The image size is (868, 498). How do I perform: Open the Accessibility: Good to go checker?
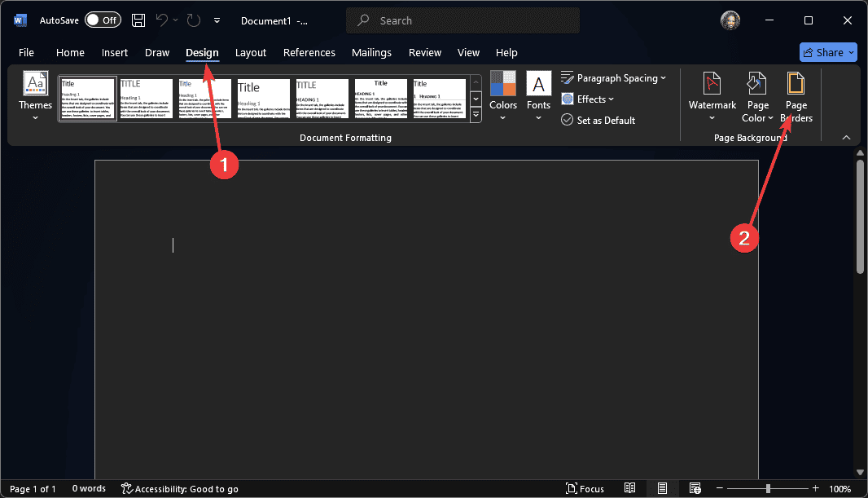pyautogui.click(x=180, y=488)
